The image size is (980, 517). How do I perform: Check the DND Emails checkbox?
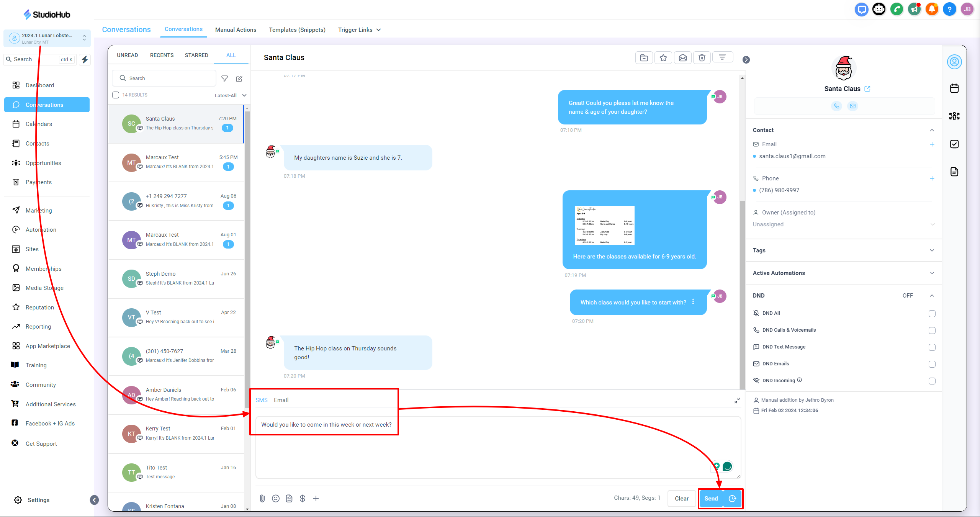(x=932, y=364)
